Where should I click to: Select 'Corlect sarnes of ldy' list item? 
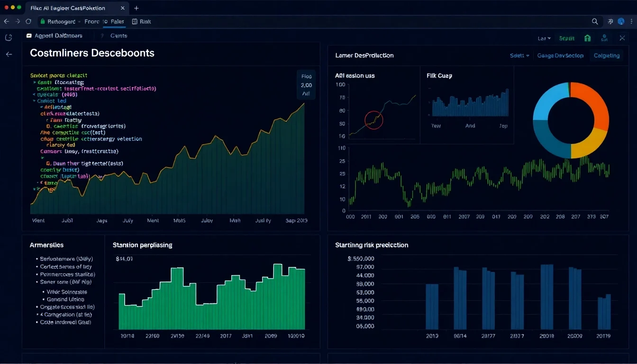click(66, 266)
